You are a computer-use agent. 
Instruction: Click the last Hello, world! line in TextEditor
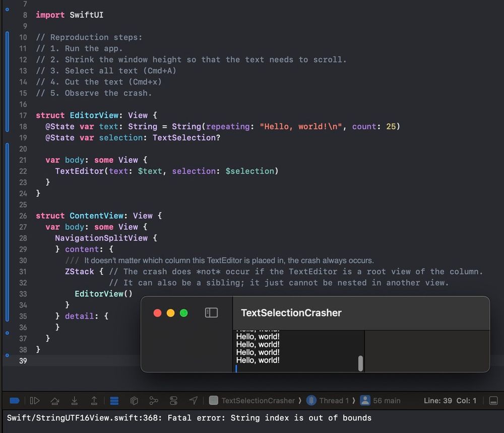pos(258,360)
